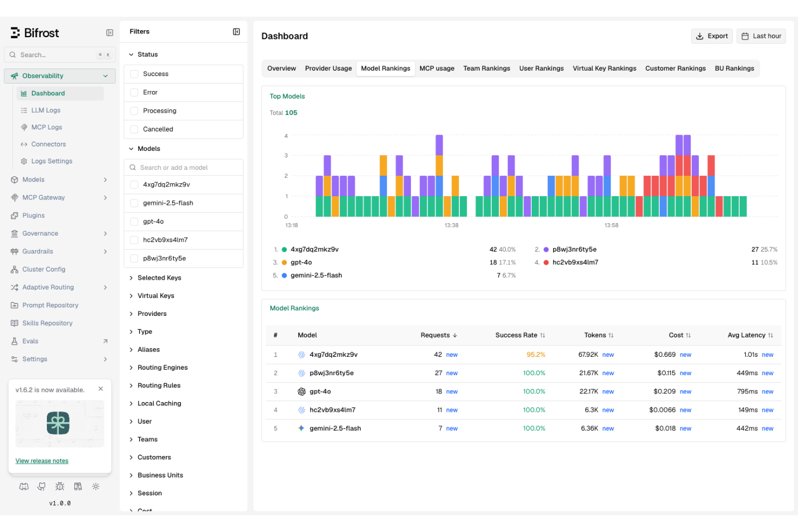Click the Evals flask icon in sidebar
This screenshot has width=798, height=532.
15,341
